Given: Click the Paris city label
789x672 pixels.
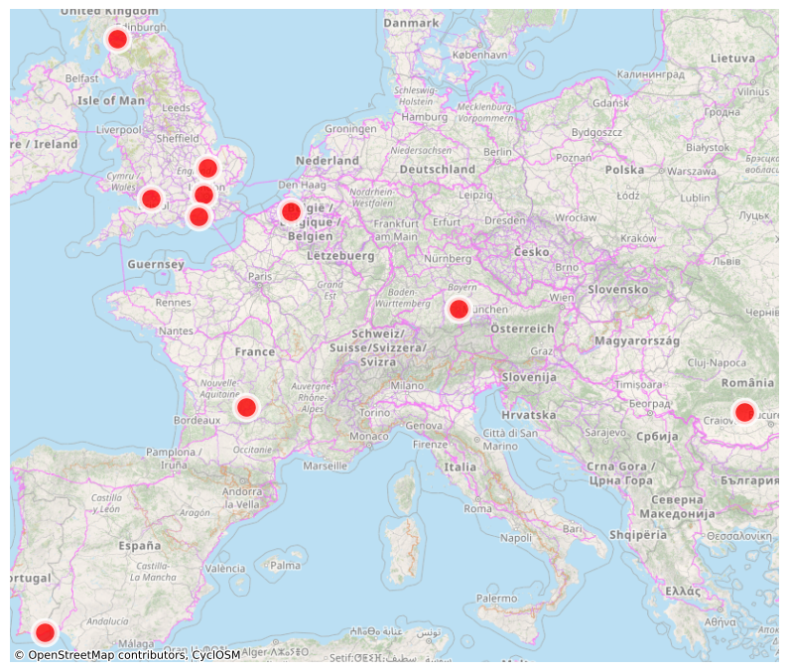Looking at the screenshot, I should [x=260, y=276].
